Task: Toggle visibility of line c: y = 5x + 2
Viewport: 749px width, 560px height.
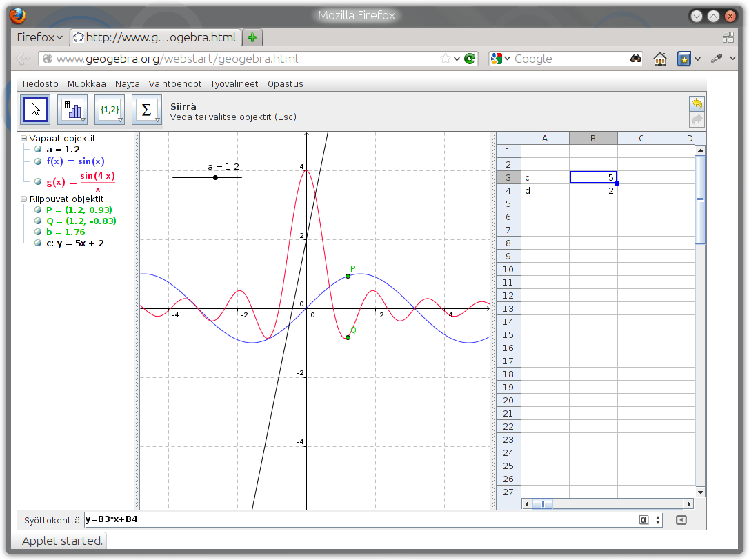Action: (x=38, y=243)
